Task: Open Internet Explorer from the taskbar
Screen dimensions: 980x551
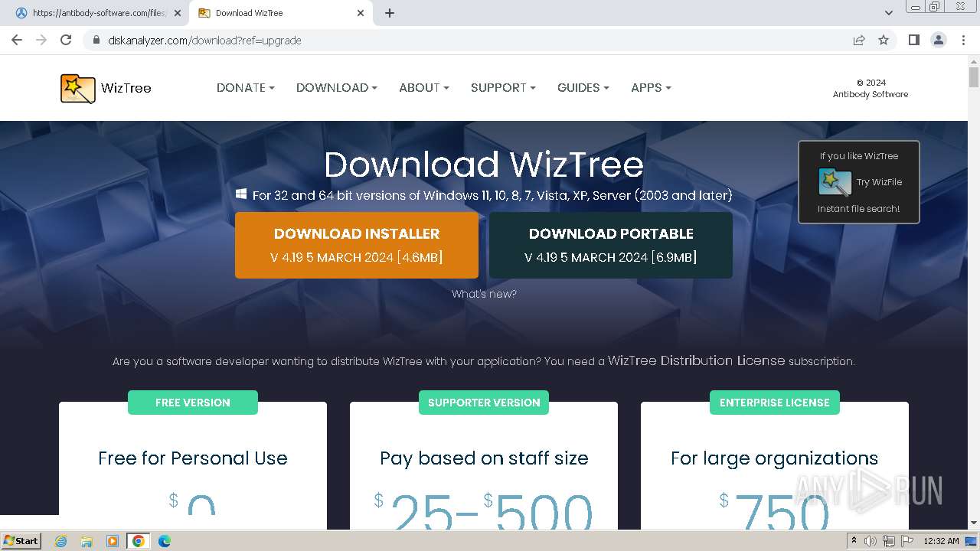Action: tap(61, 541)
